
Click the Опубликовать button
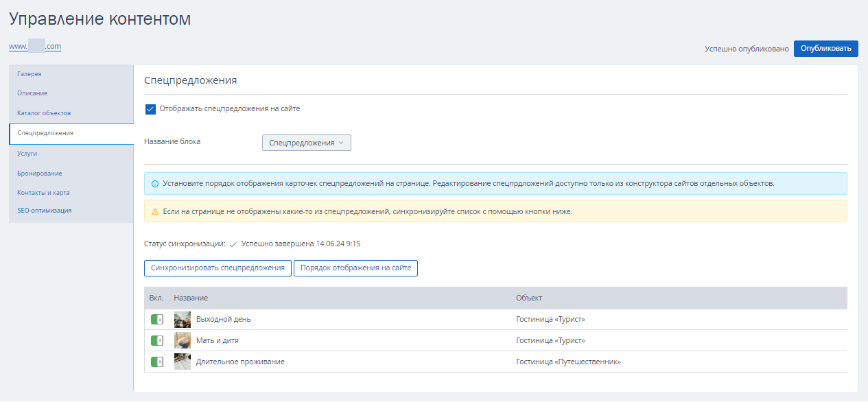point(826,49)
